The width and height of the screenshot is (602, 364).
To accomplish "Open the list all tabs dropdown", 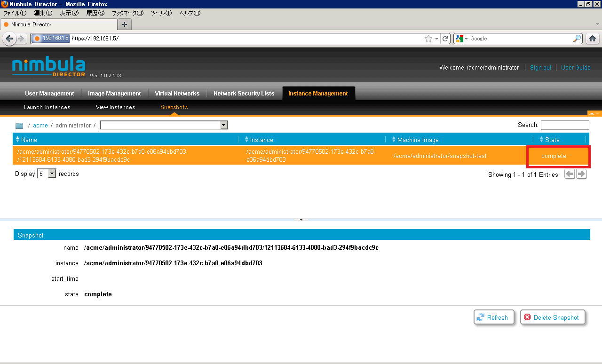I will pyautogui.click(x=597, y=24).
